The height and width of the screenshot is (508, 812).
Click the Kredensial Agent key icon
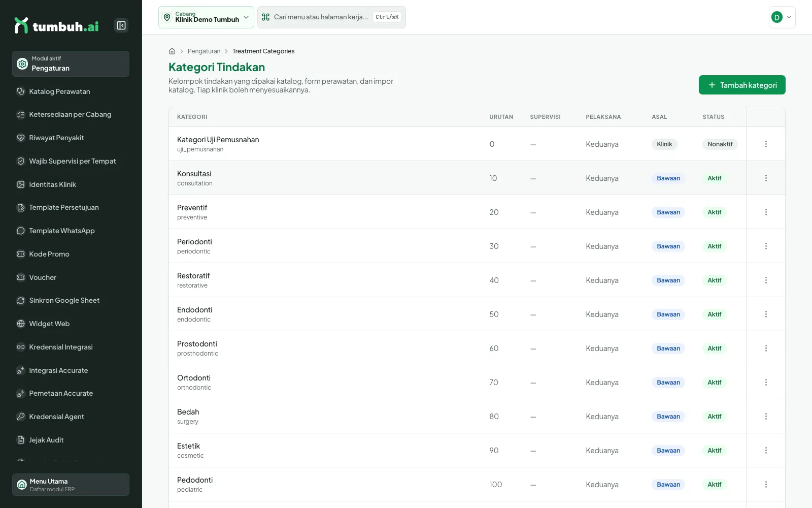click(x=21, y=417)
